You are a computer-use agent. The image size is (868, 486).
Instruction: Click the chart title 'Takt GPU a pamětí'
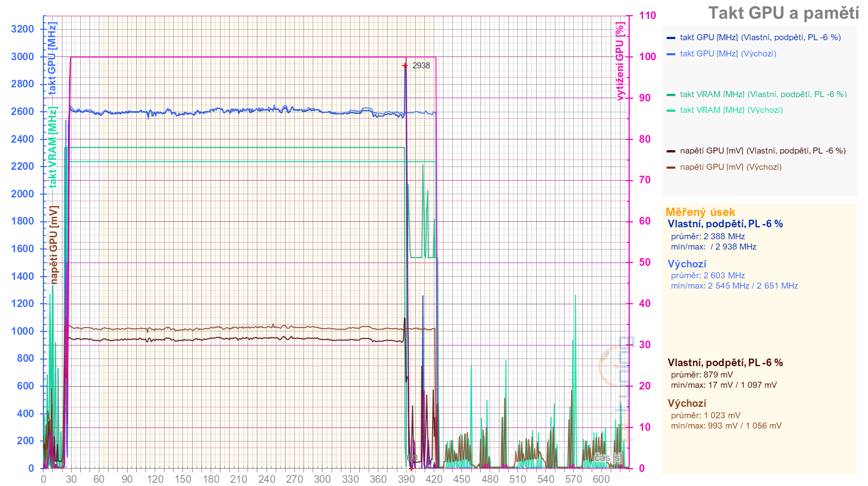(x=783, y=13)
